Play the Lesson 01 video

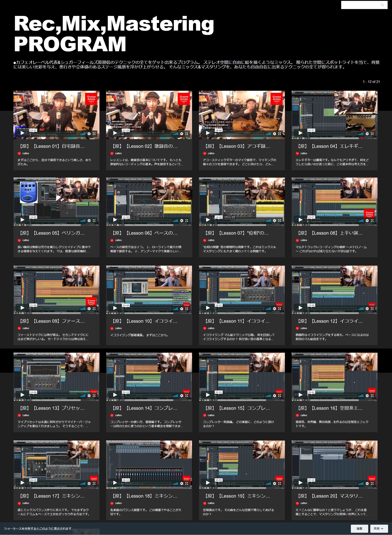[22, 133]
